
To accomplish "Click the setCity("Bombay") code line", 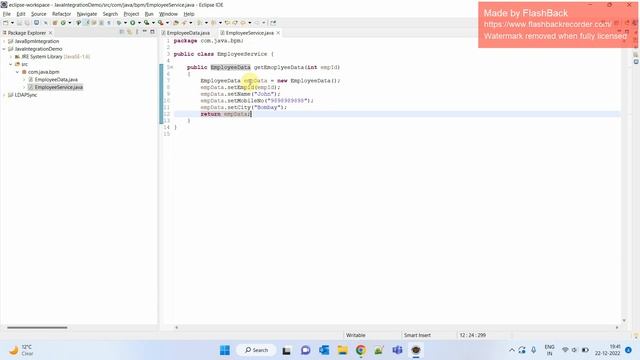I will coord(243,107).
